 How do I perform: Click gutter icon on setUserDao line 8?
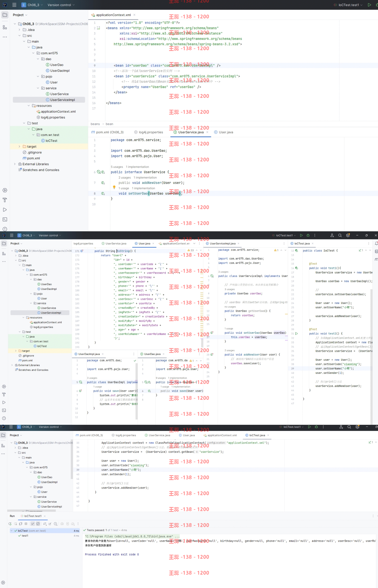[103, 193]
